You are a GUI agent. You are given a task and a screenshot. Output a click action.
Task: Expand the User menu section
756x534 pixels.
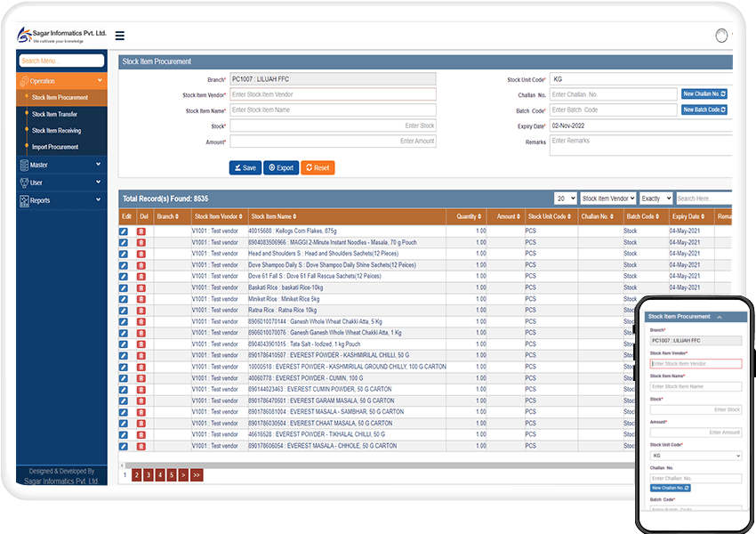[x=61, y=182]
